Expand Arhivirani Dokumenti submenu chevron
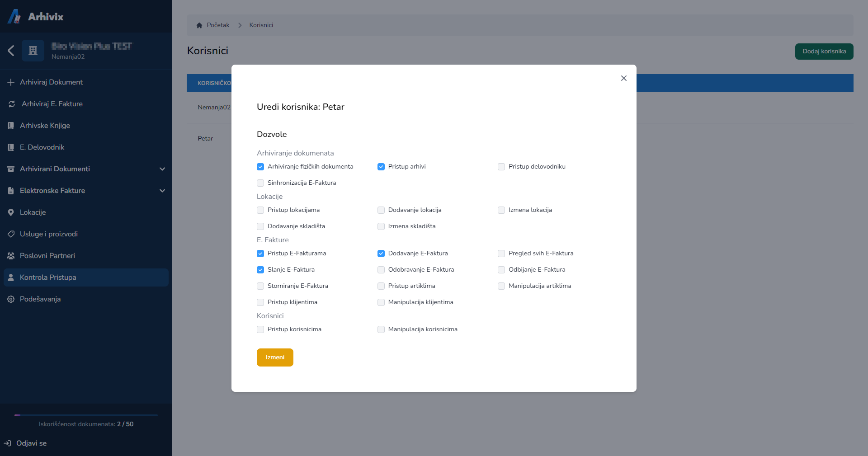Viewport: 868px width, 456px height. click(x=162, y=169)
